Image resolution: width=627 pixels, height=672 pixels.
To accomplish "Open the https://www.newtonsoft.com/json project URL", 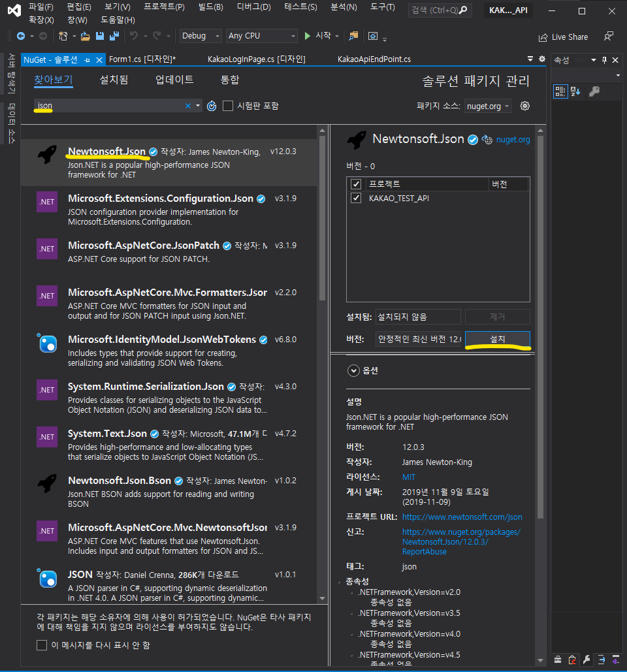I will (462, 517).
